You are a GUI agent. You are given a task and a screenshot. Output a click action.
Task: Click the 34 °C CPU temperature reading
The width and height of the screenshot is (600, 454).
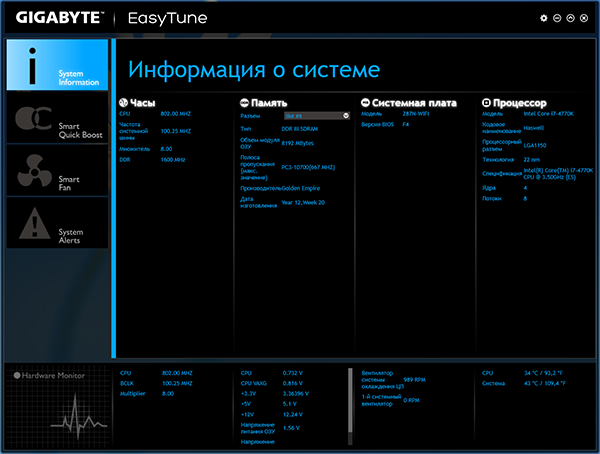pos(543,373)
